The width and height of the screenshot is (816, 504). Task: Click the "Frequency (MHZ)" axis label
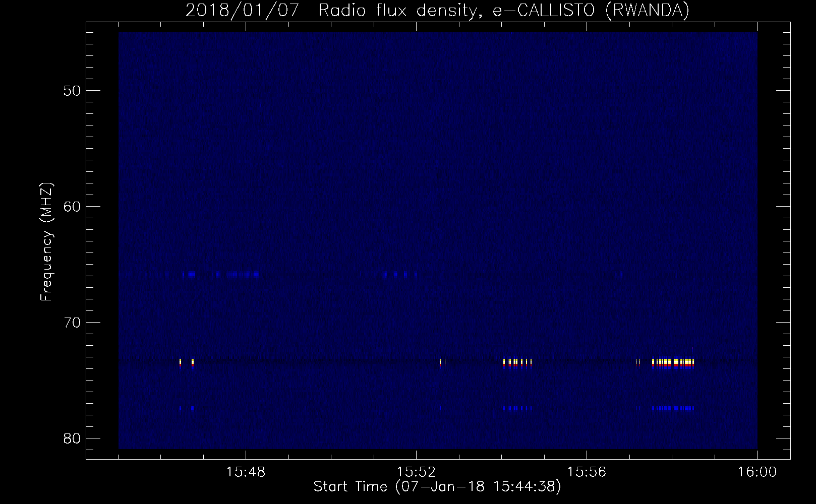click(46, 242)
